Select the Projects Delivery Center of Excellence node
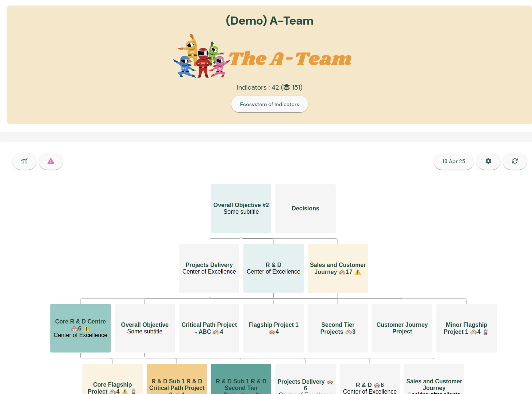The image size is (532, 394). (x=209, y=268)
